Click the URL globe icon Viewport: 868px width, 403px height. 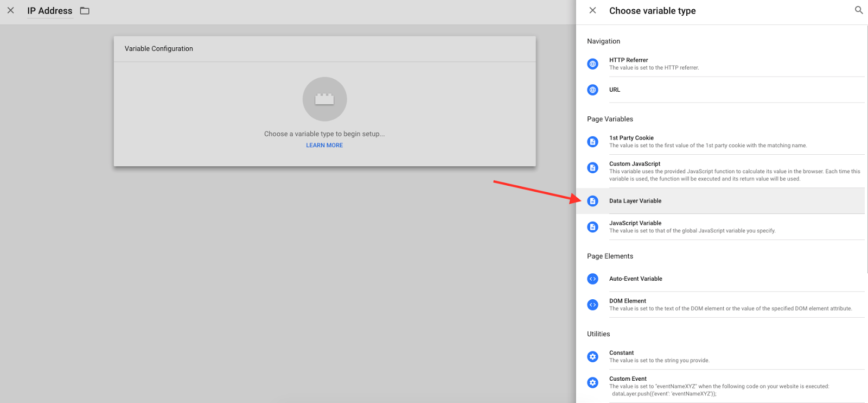(x=592, y=90)
